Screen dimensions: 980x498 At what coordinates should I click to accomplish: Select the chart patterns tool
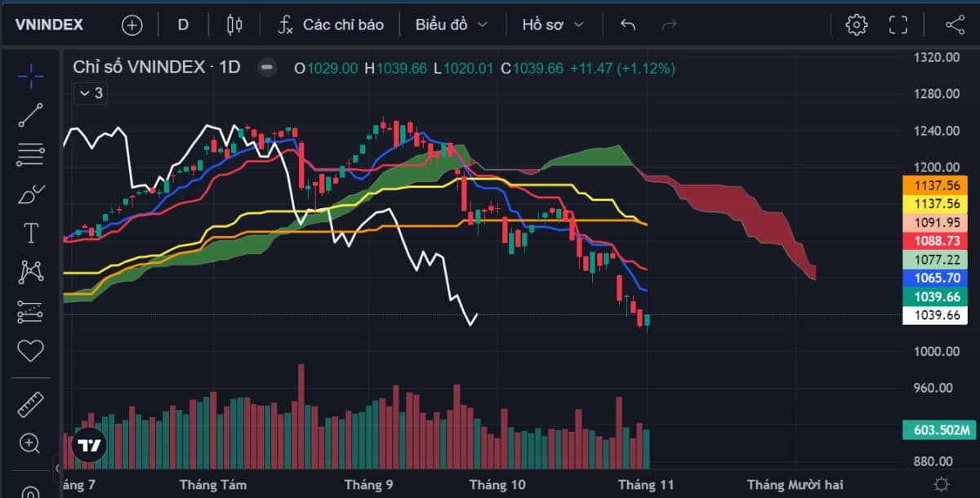point(30,272)
